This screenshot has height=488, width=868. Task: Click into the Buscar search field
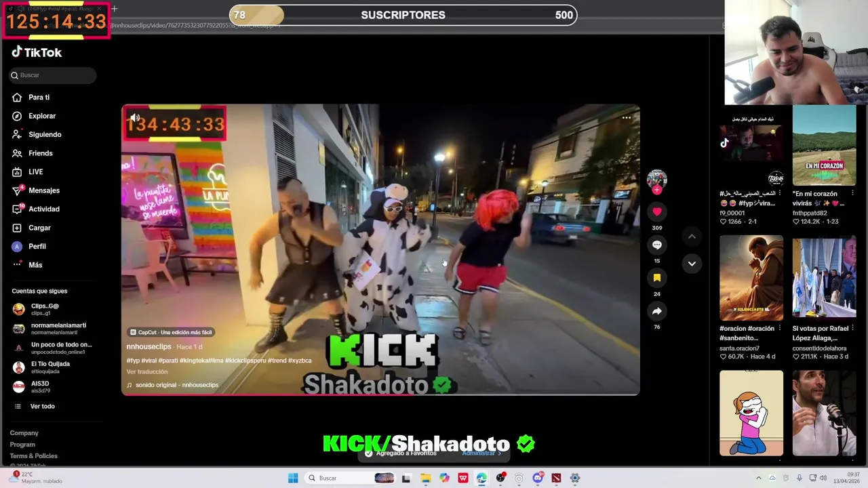click(x=52, y=75)
